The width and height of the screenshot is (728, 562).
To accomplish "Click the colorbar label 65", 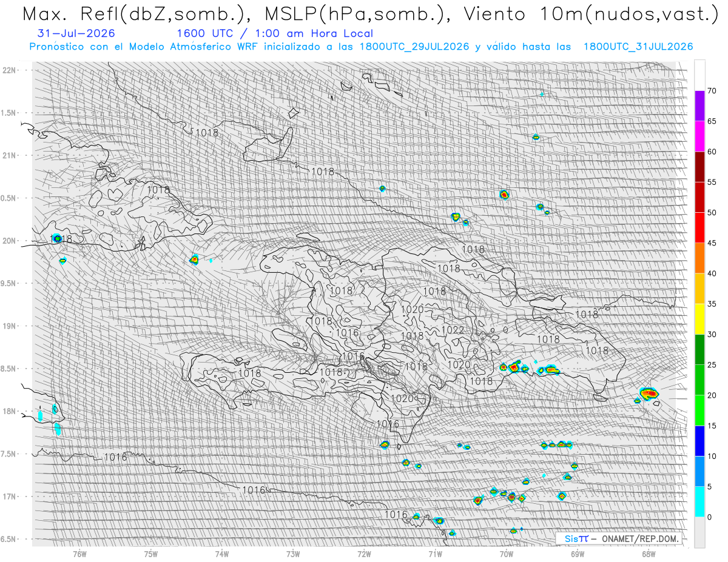I will (712, 121).
